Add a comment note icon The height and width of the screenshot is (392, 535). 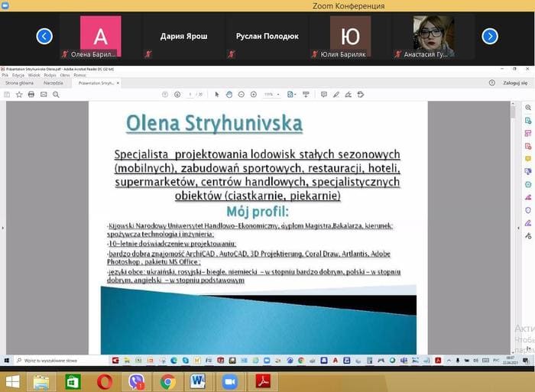[324, 95]
